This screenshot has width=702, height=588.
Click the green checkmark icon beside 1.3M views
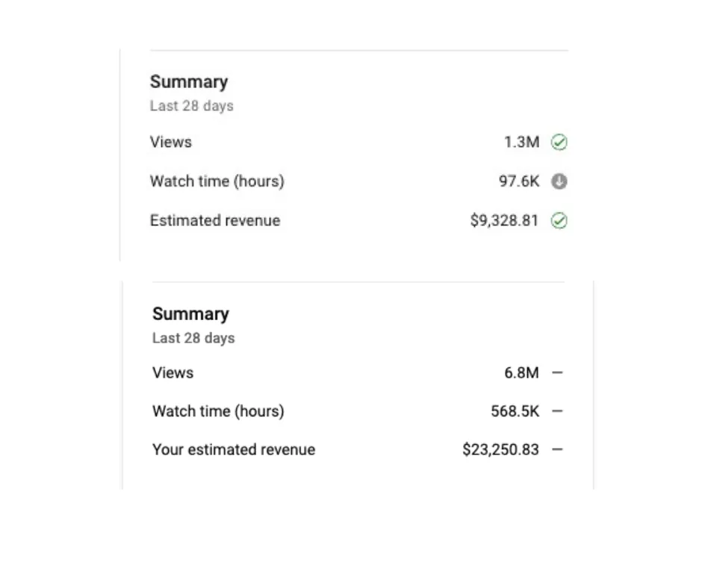pos(559,143)
